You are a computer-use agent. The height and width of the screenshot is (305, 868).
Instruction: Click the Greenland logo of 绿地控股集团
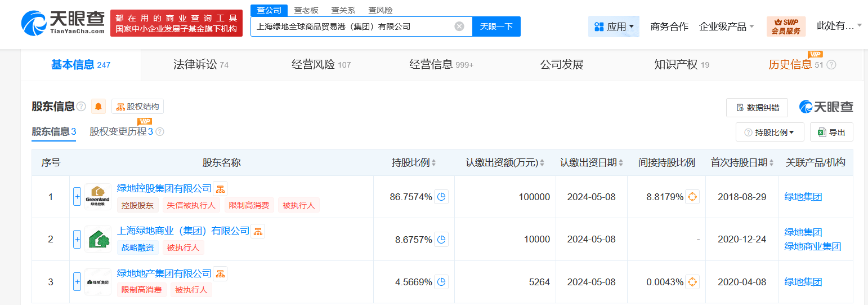tap(98, 197)
